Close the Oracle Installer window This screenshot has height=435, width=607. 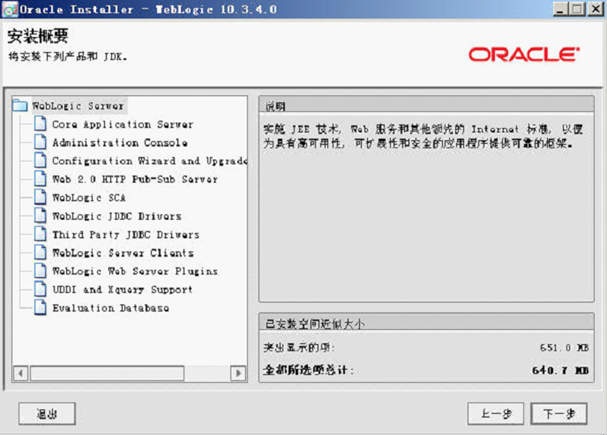point(595,9)
